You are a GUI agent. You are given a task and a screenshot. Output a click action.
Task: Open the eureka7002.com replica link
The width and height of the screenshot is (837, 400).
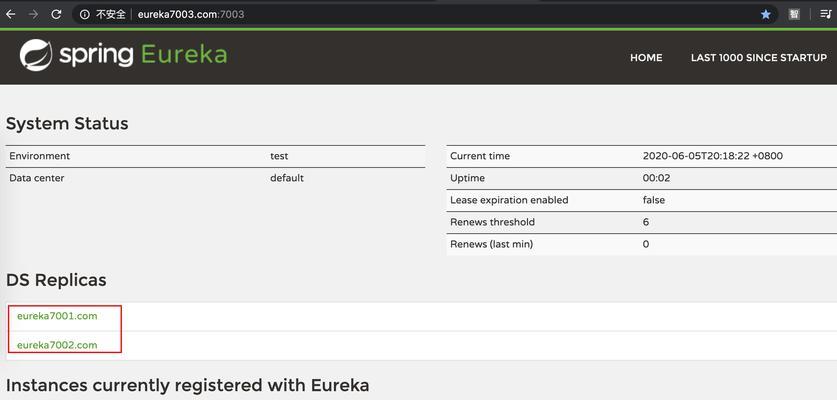point(57,345)
